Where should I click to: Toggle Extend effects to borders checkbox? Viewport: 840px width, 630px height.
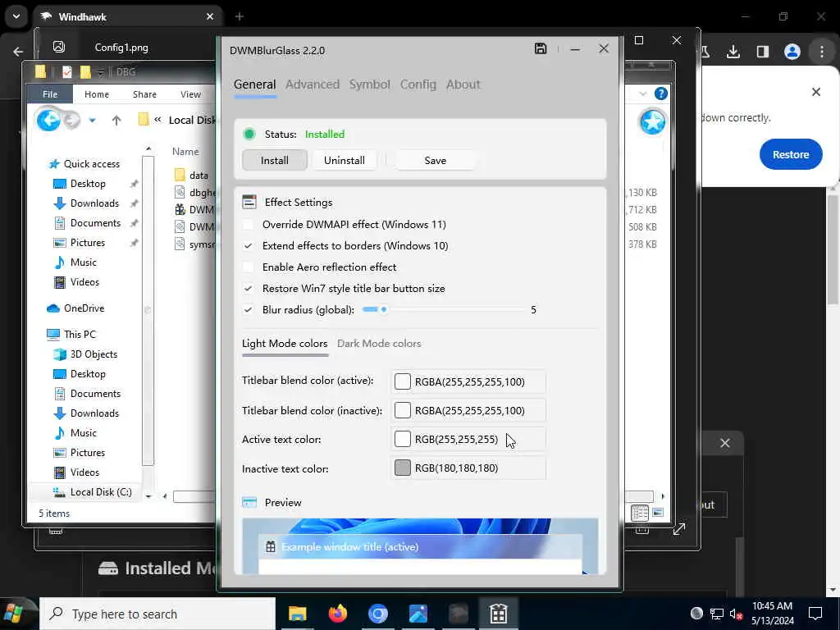[248, 246]
